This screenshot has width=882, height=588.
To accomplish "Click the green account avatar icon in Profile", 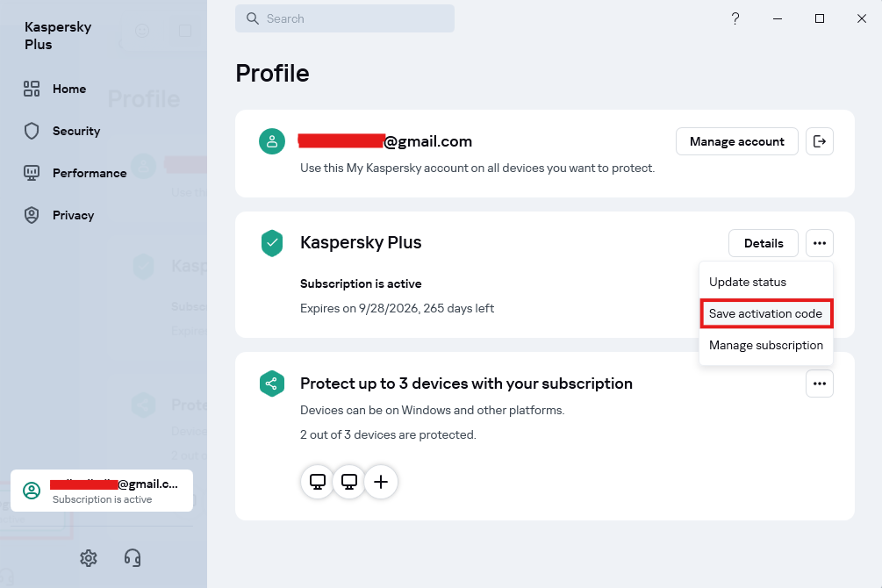I will pos(272,141).
